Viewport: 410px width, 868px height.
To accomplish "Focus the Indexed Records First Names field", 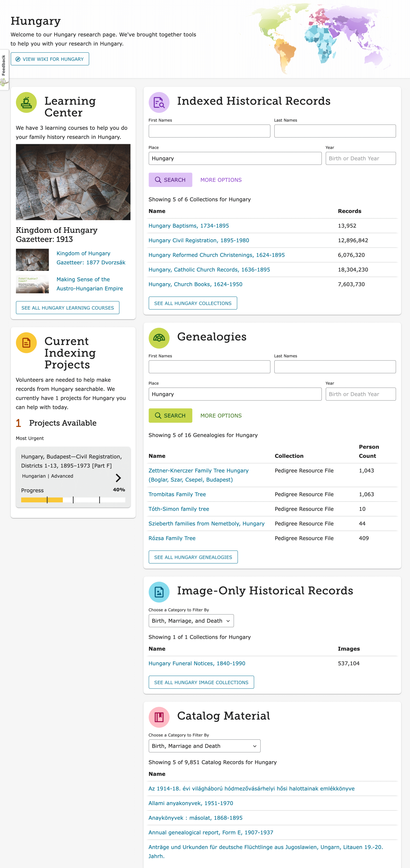I will [x=209, y=131].
